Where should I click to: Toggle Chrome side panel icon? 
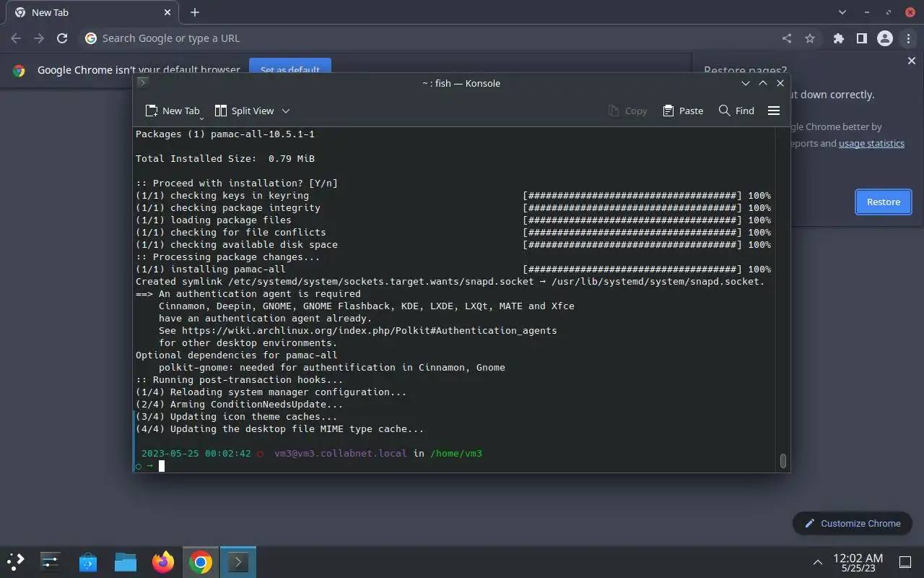[861, 38]
